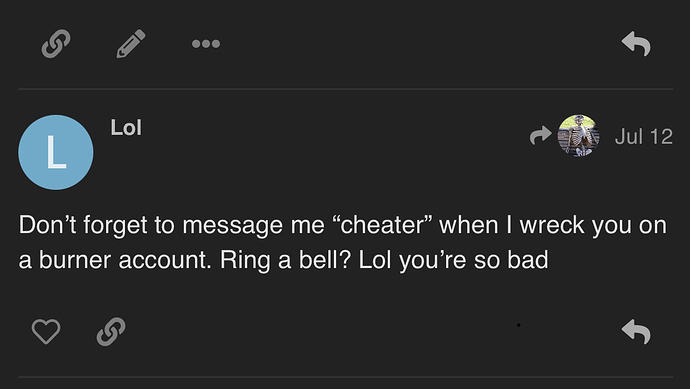The height and width of the screenshot is (389, 690).
Task: Click the "wreck you on" phrase
Action: coord(593,225)
